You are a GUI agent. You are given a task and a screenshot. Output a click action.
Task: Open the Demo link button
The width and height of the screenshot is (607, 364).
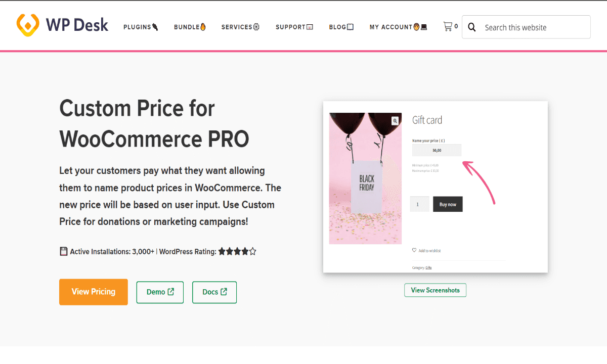click(160, 292)
